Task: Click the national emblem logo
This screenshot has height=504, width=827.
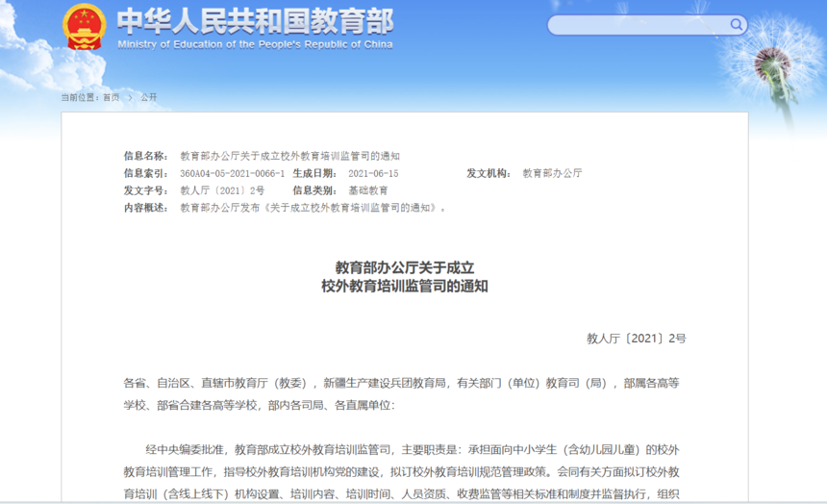Action: [x=84, y=28]
